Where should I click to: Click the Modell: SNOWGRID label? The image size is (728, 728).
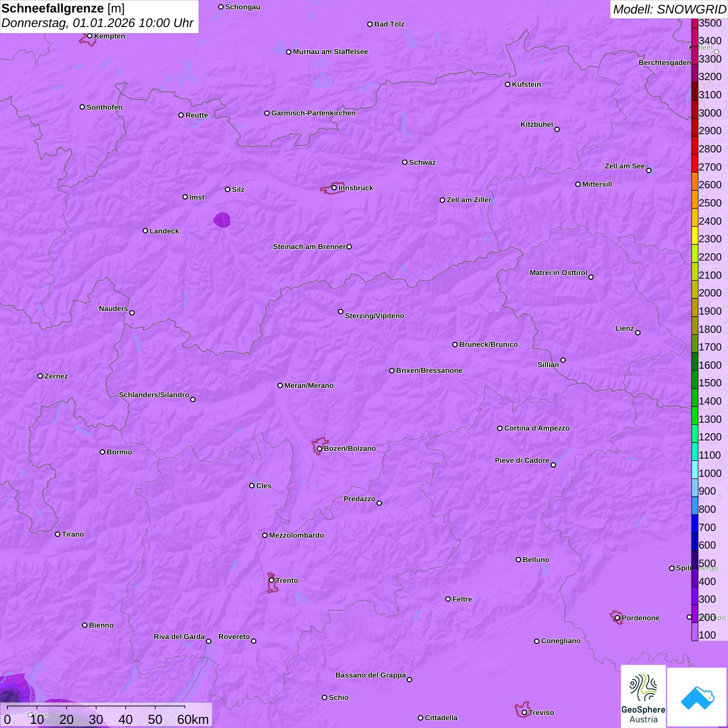point(669,9)
